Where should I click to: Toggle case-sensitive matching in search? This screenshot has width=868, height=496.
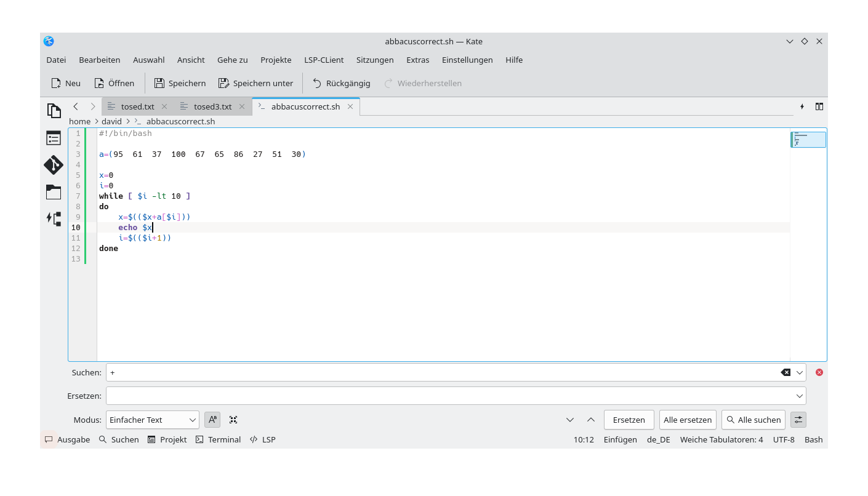[x=212, y=420]
